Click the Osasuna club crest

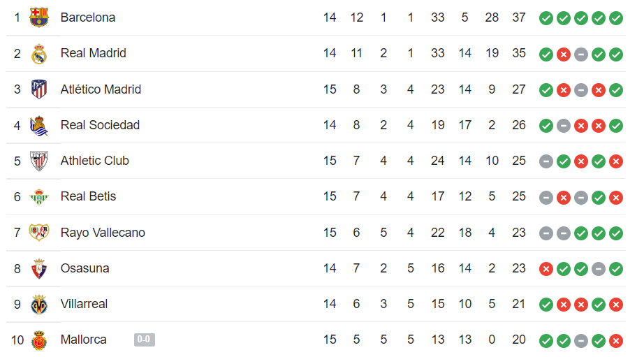point(39,269)
